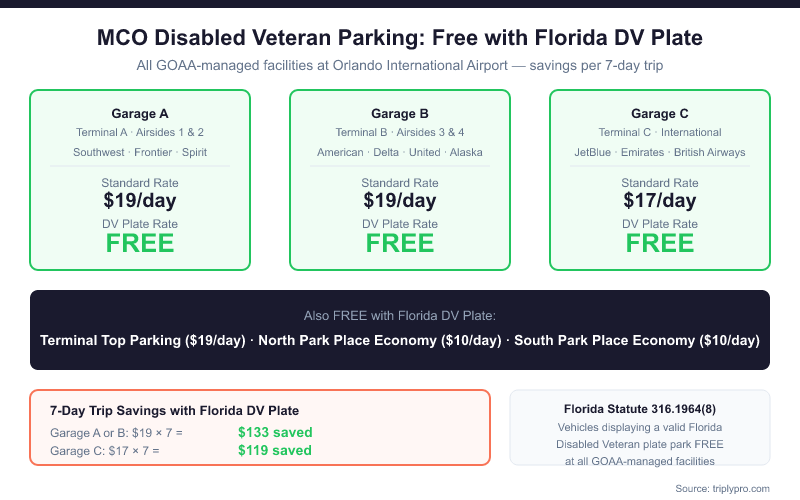Select the Terminal Top Parking ($19/day) text
Viewport: 800px width, 500px height.
pyautogui.click(x=143, y=340)
